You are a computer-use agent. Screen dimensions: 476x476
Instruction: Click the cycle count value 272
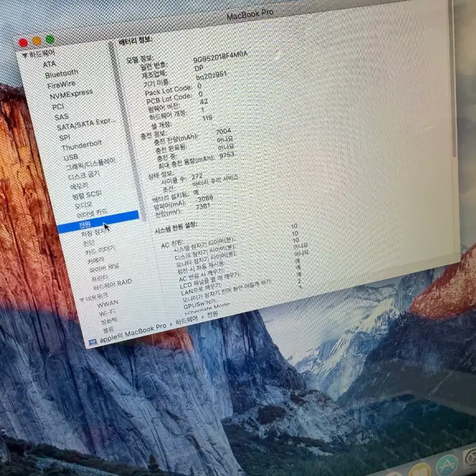pos(197,176)
